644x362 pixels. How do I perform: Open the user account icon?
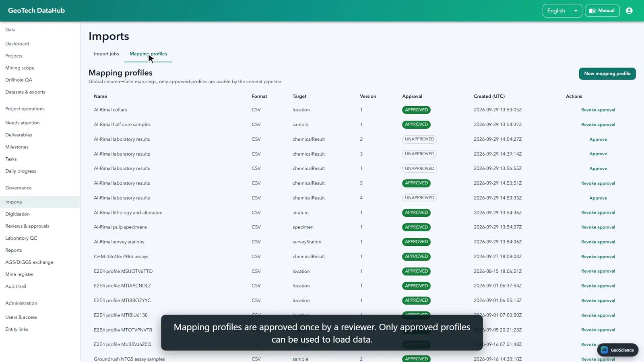tap(629, 11)
